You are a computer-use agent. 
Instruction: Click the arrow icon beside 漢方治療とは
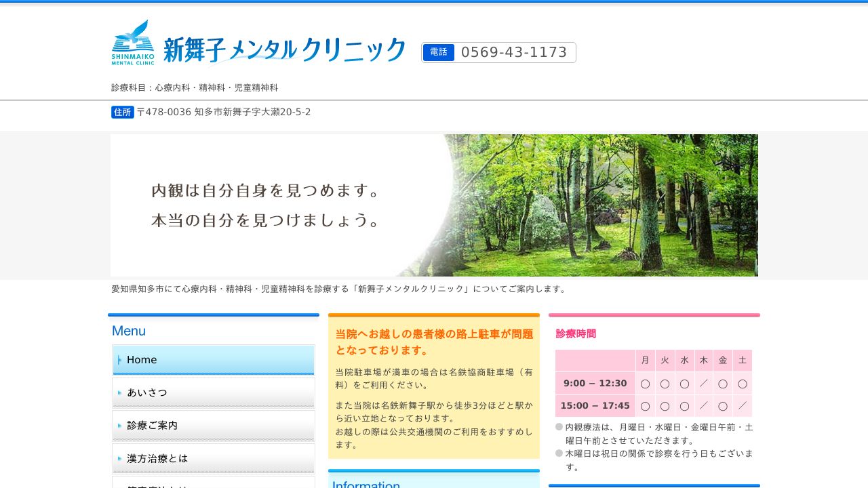(120, 459)
